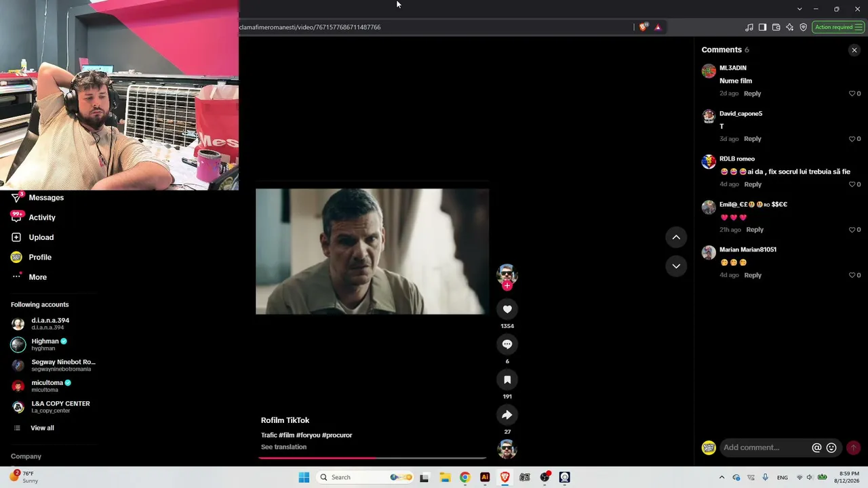
Task: Open the emoji picker in comment box
Action: (x=831, y=448)
